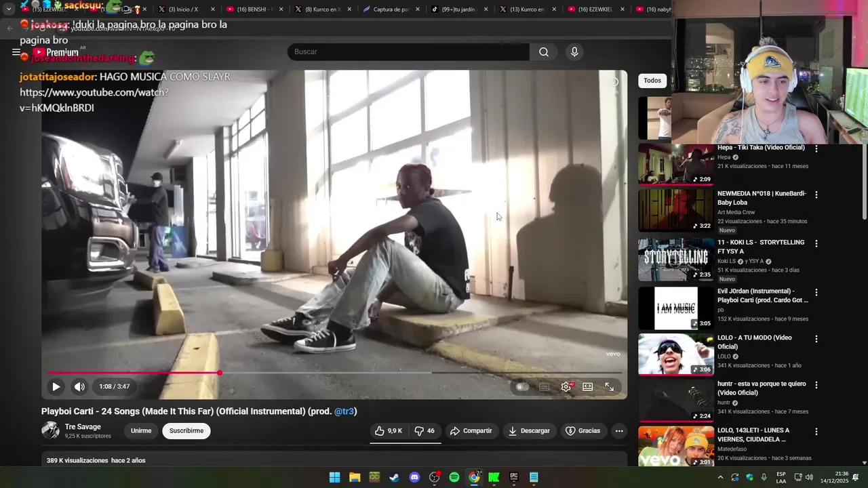Open the YouTube hamburger guide menu
The width and height of the screenshot is (868, 488).
click(16, 52)
